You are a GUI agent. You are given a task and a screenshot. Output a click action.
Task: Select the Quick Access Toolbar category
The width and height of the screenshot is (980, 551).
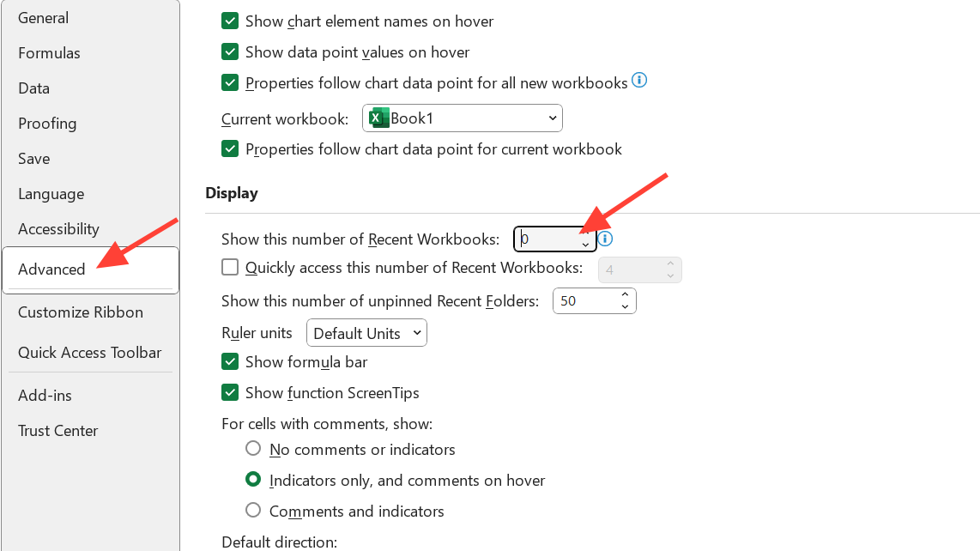[x=90, y=353]
